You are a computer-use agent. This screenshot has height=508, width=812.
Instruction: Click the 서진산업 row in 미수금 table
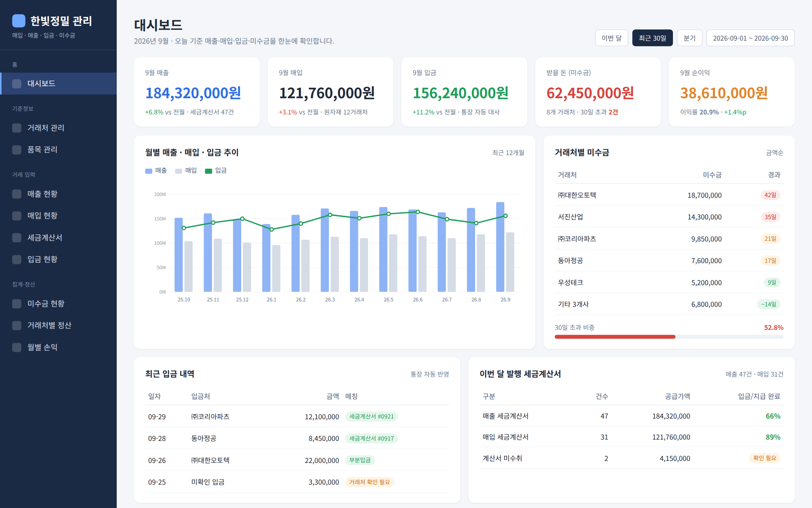[x=669, y=217]
